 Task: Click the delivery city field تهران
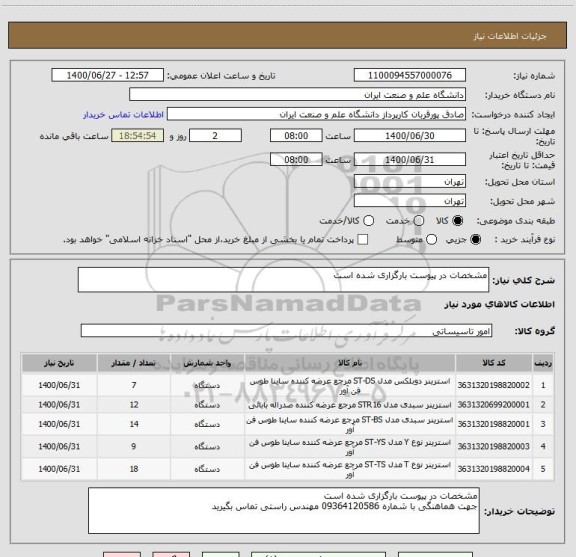[410, 201]
